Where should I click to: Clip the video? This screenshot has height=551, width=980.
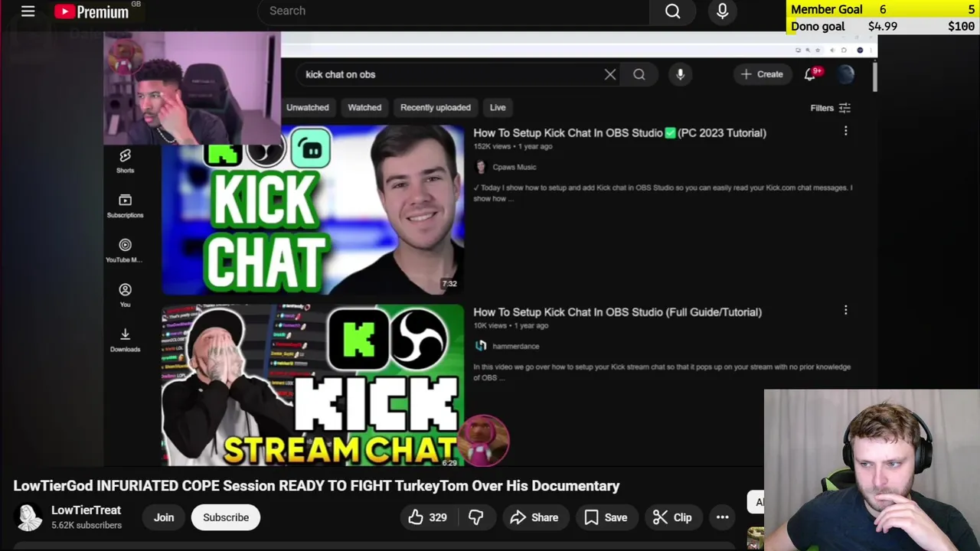pos(672,517)
